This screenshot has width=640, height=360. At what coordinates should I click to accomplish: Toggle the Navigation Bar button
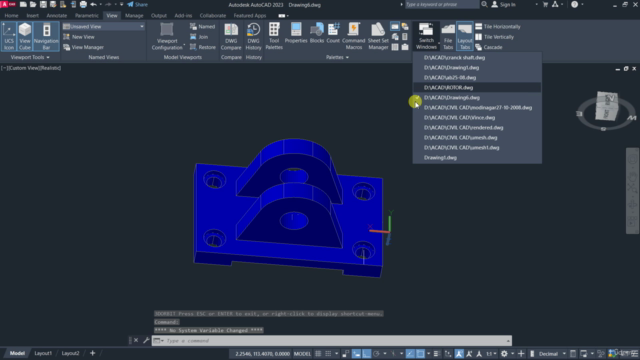click(x=46, y=36)
